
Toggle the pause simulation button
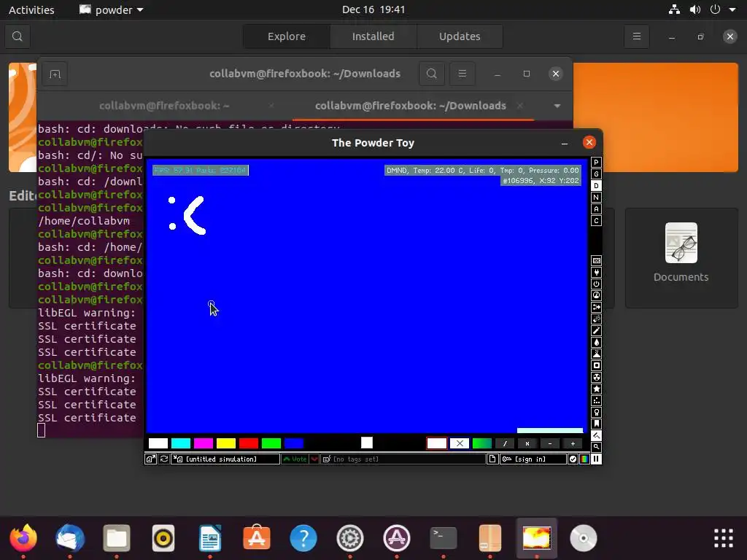596,459
